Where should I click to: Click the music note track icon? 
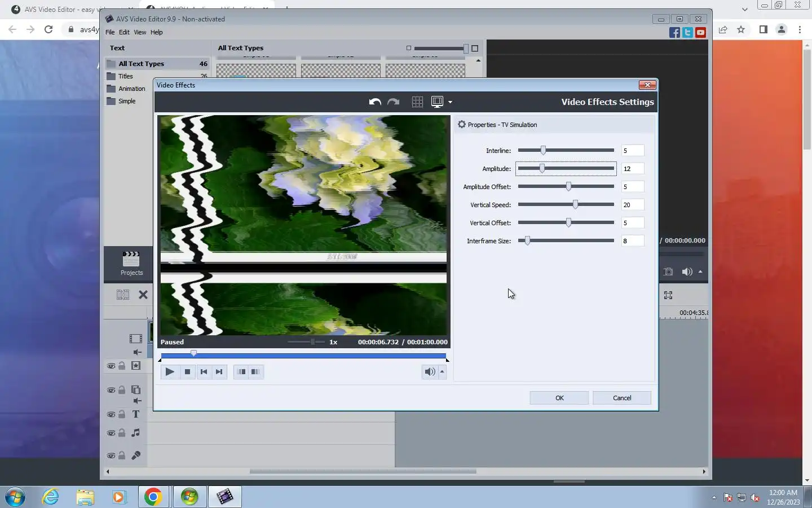coord(136,433)
